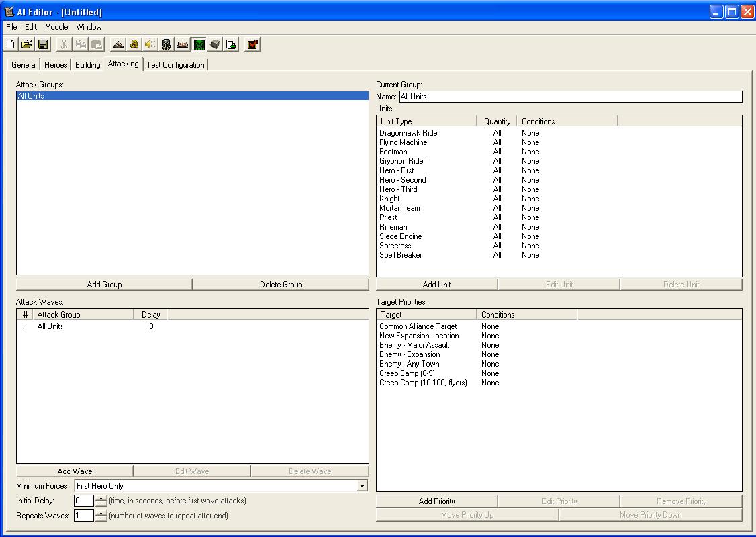Image resolution: width=756 pixels, height=537 pixels.
Task: Go to the Test Configuration tab
Action: coord(175,65)
